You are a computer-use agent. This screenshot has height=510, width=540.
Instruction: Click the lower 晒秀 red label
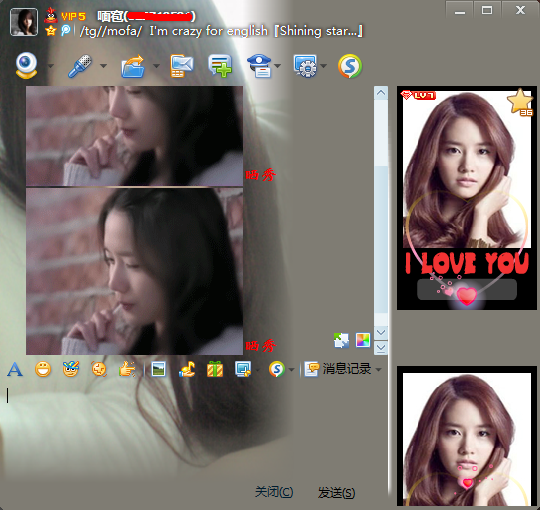coord(260,345)
